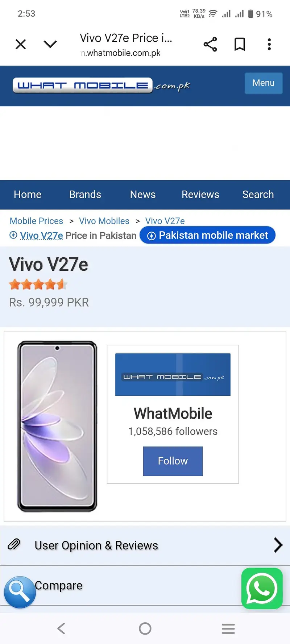Tap the magnifier search floating icon
The width and height of the screenshot is (290, 644).
tap(20, 592)
